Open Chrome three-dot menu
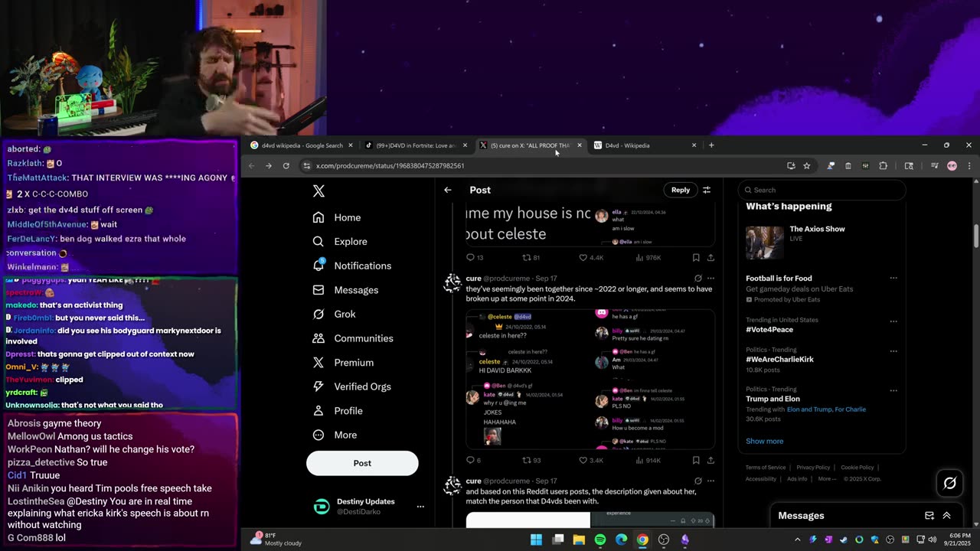The width and height of the screenshot is (980, 551). coord(969,165)
